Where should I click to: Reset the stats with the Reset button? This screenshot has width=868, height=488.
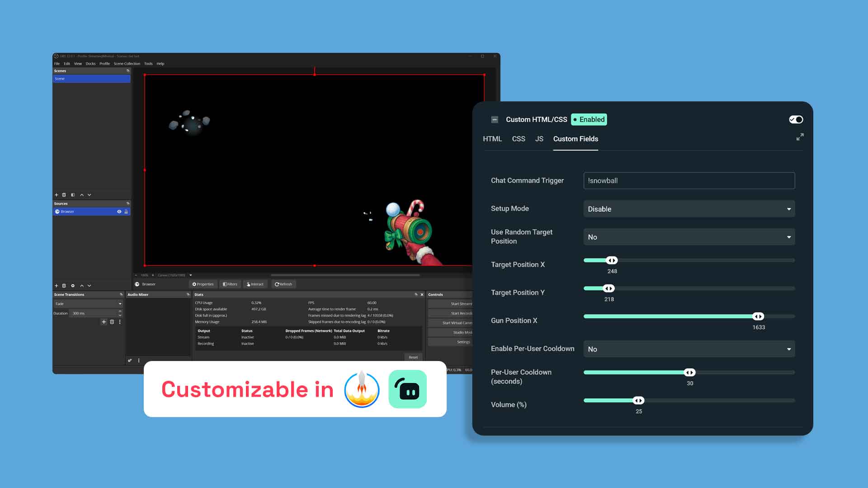click(x=413, y=357)
